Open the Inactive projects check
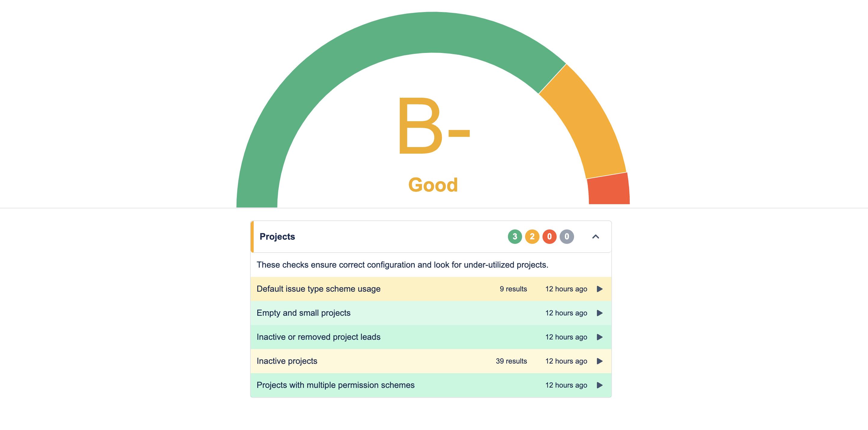The height and width of the screenshot is (430, 868). coord(287,361)
